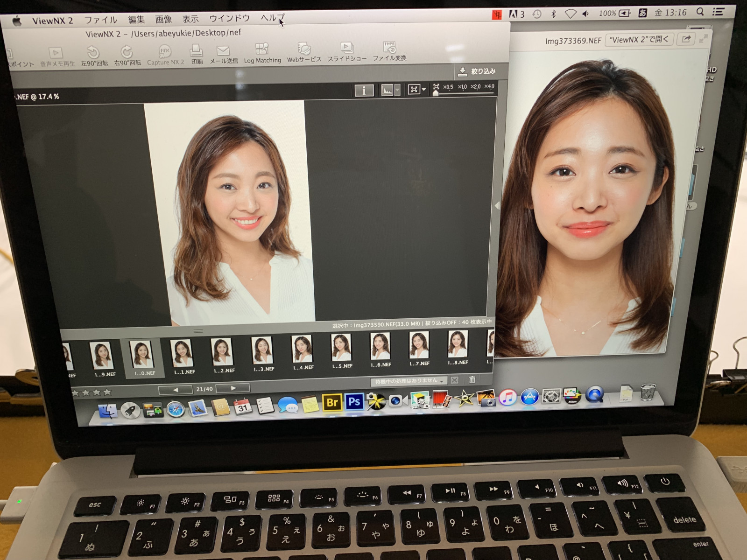Toggle the image info (i) display
This screenshot has width=747, height=560.
tap(364, 90)
